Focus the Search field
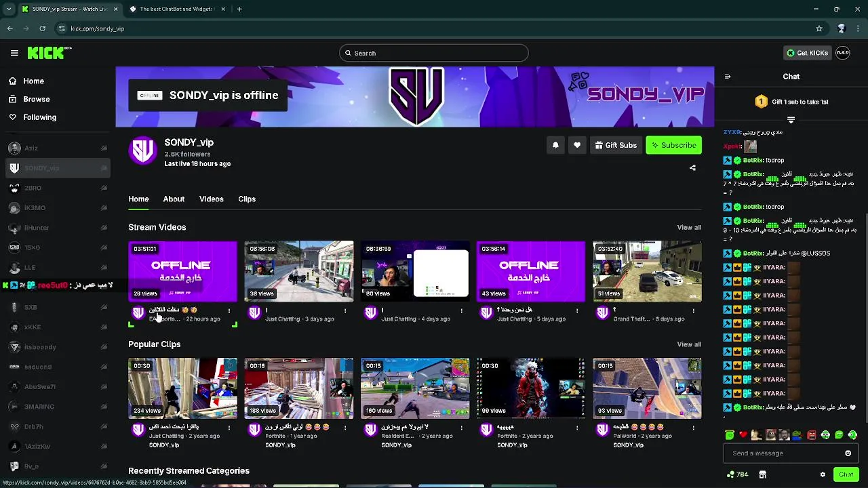Image resolution: width=868 pixels, height=488 pixels. (434, 53)
